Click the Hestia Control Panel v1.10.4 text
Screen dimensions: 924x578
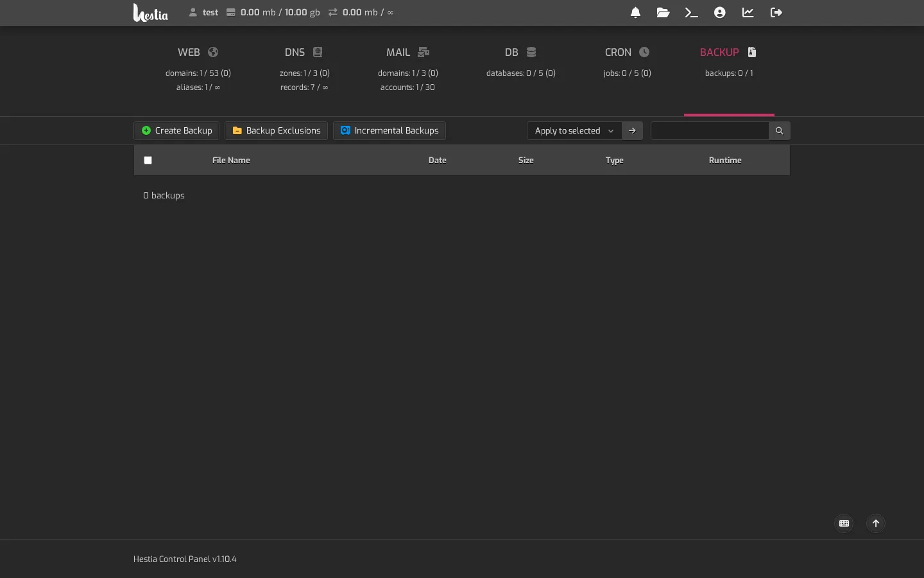185,559
